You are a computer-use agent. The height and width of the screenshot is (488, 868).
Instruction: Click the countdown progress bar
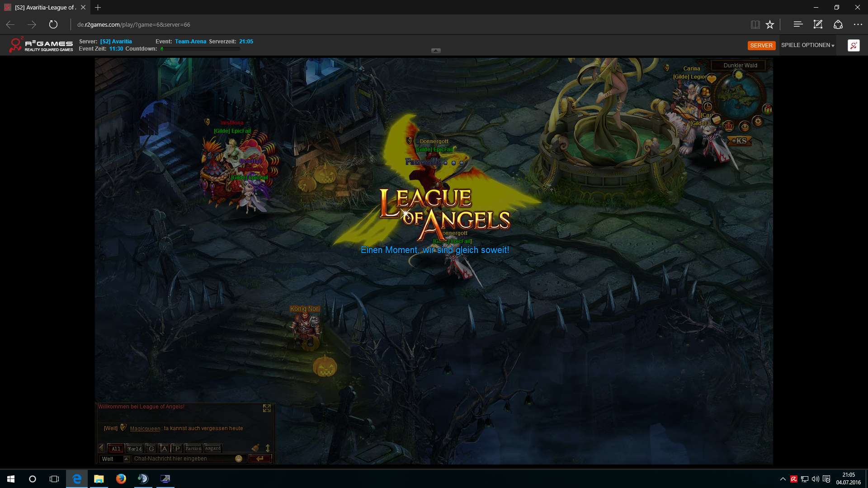tap(200, 49)
